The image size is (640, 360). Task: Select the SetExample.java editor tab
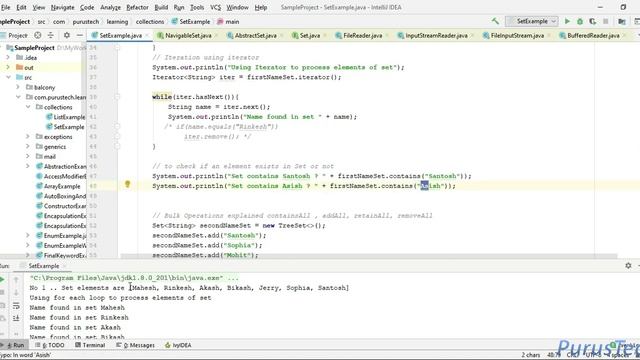[x=120, y=36]
